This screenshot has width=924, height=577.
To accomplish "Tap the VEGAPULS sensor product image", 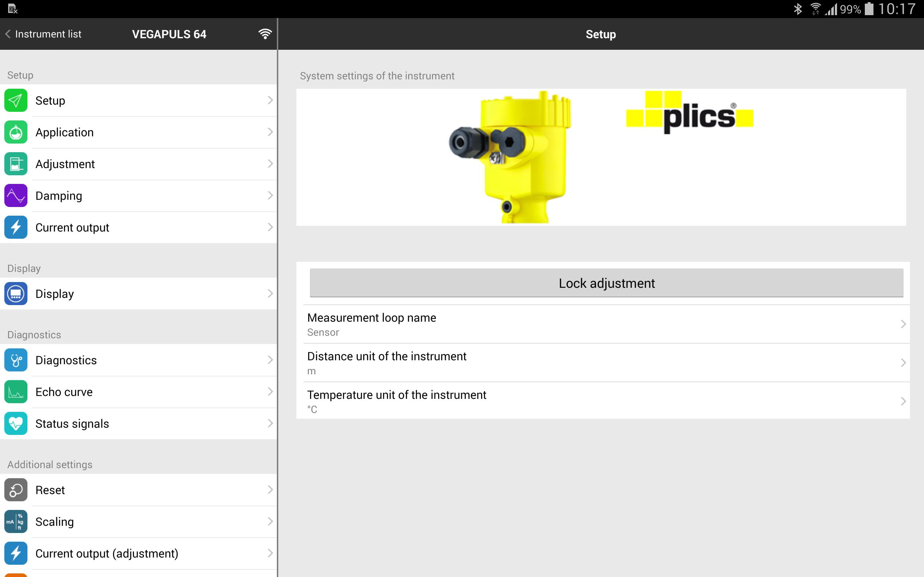I will (x=511, y=157).
